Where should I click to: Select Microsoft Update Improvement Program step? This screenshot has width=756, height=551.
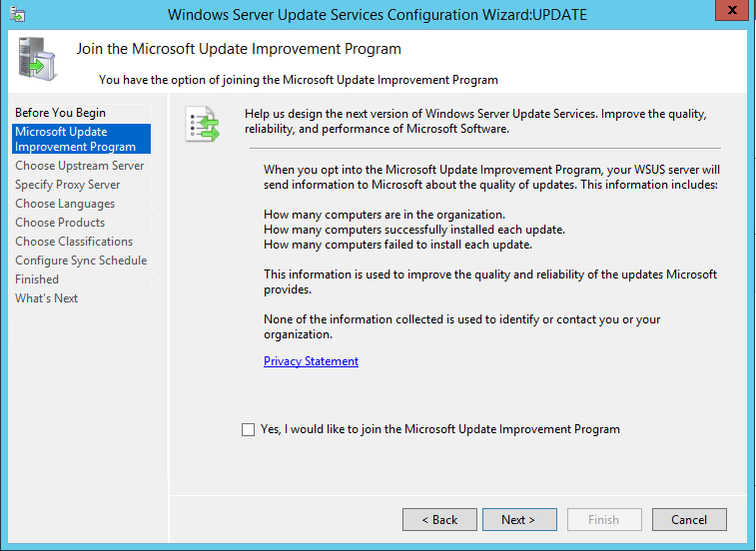[82, 139]
